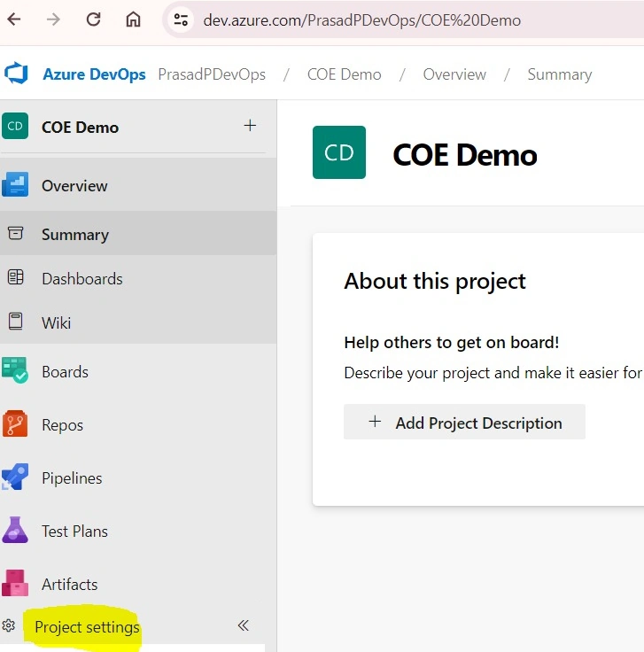Click the browser home icon
This screenshot has width=644, height=652.
(133, 19)
